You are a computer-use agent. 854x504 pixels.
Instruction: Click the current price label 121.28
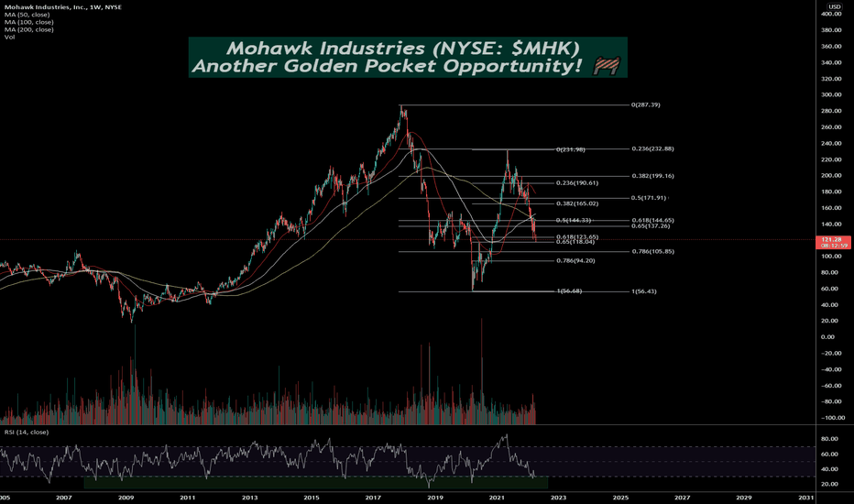(834, 239)
